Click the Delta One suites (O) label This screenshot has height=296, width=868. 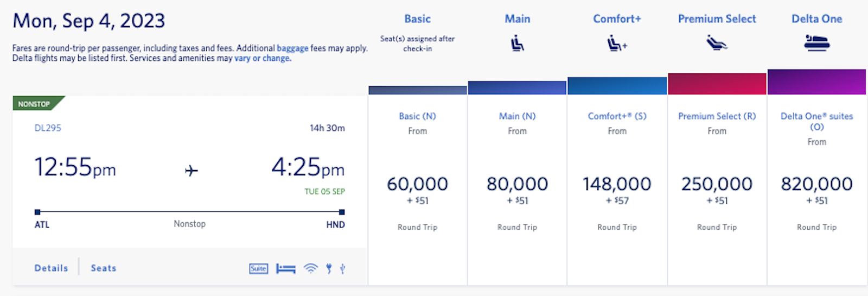[816, 121]
